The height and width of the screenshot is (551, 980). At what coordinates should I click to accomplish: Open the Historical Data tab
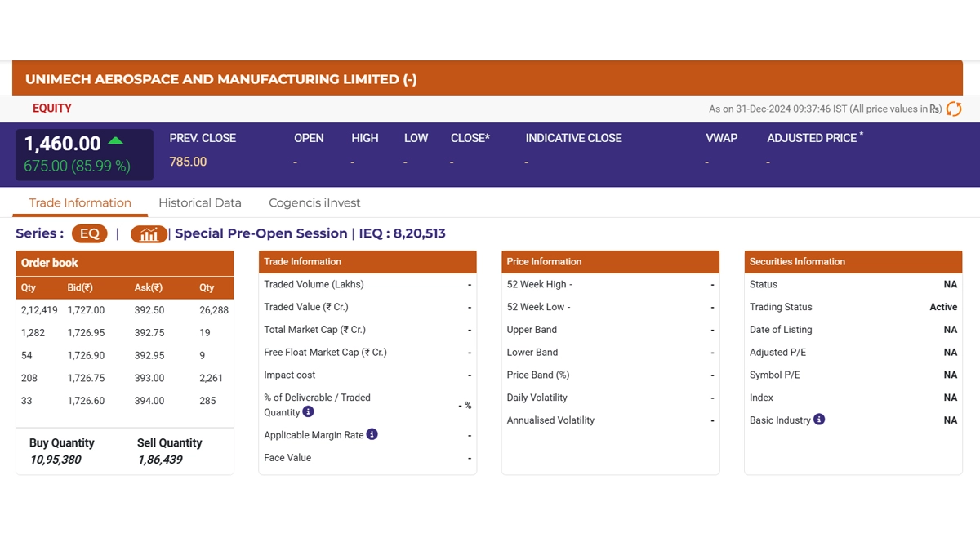(200, 202)
